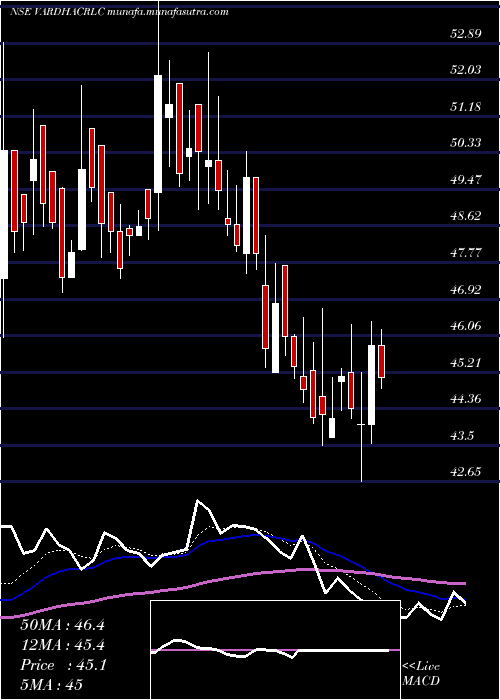This screenshot has height=700, width=500.
Task: Select the 12MA : 45.4 legend text
Action: [x=62, y=645]
